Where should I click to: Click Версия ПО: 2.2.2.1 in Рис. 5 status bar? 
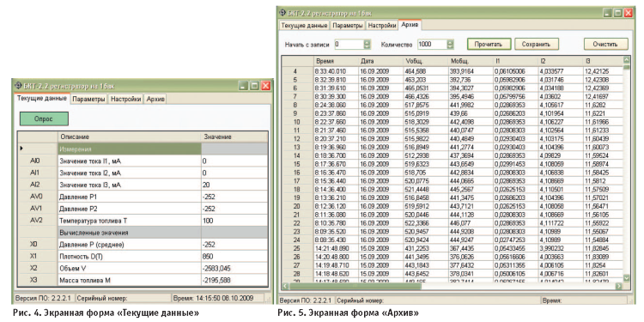tap(306, 301)
